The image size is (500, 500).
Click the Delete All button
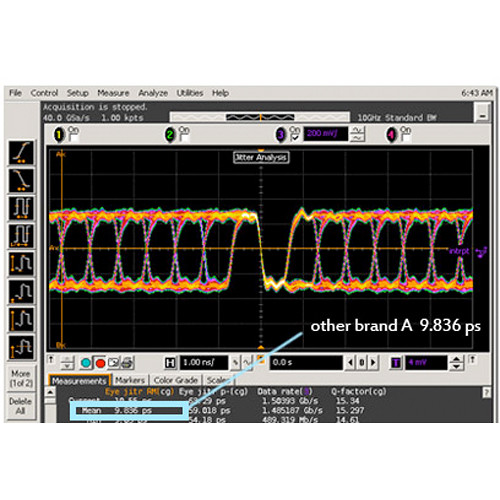21,406
